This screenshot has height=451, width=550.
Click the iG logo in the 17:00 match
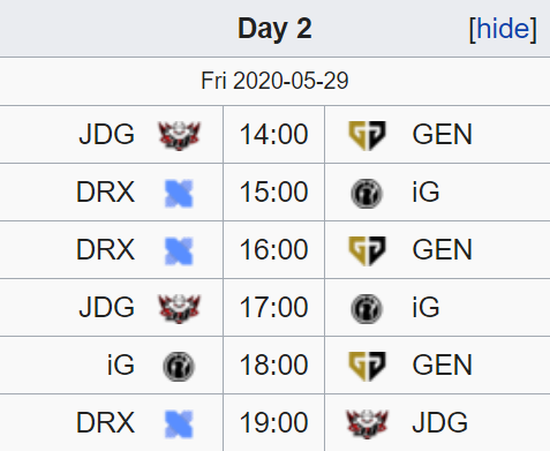[367, 309]
